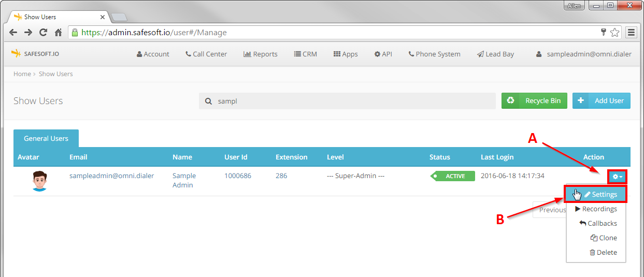Open the Lead Bay menu

[496, 54]
